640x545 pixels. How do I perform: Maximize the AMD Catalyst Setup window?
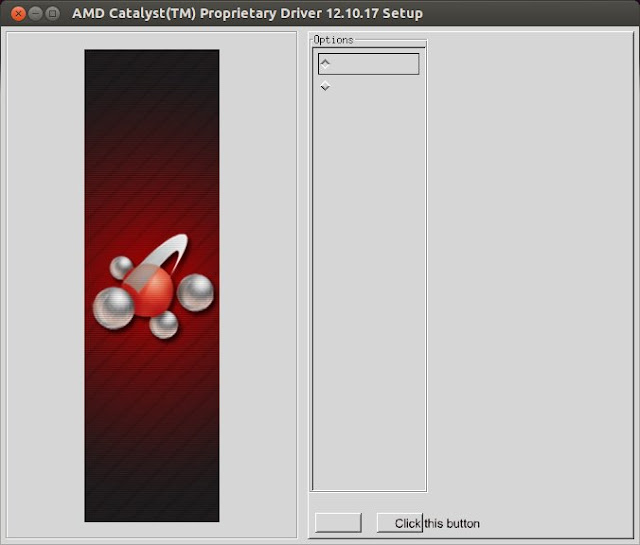pos(53,13)
